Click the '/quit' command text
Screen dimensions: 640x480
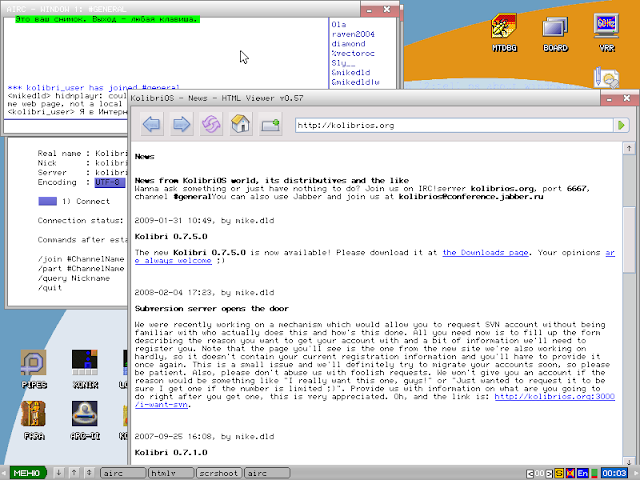(x=50, y=288)
